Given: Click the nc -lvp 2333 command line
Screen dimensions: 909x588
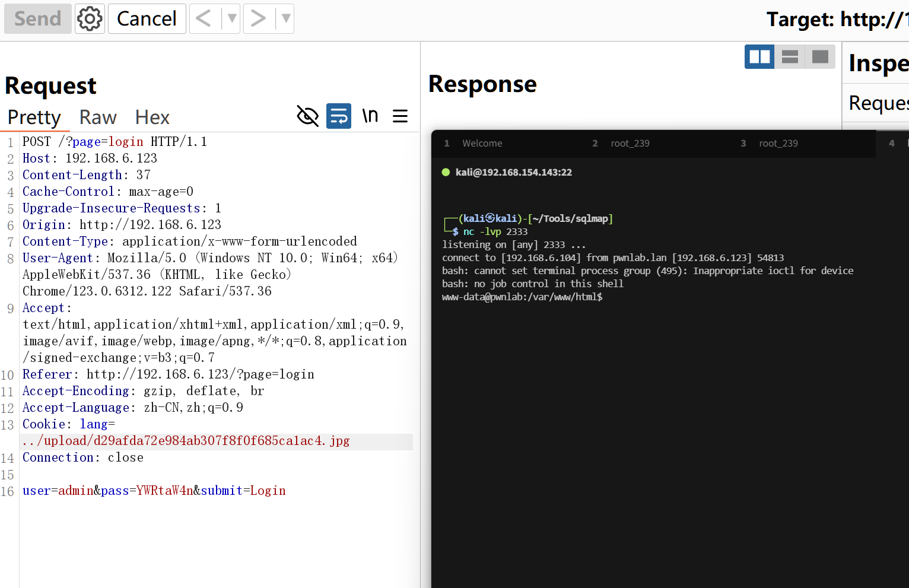Looking at the screenshot, I should tap(495, 232).
